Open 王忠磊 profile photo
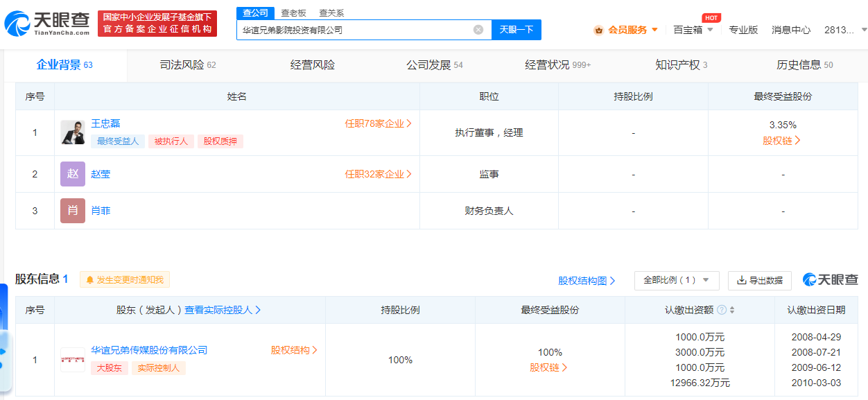 73,132
